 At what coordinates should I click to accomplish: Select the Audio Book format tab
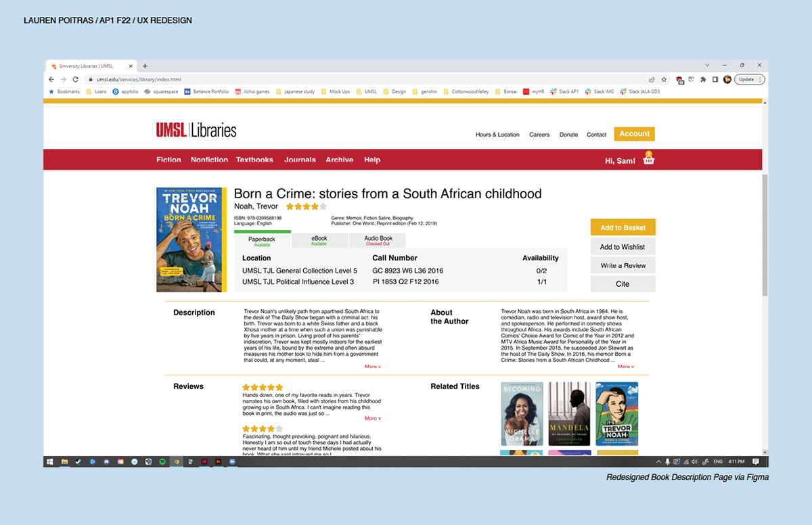(378, 240)
